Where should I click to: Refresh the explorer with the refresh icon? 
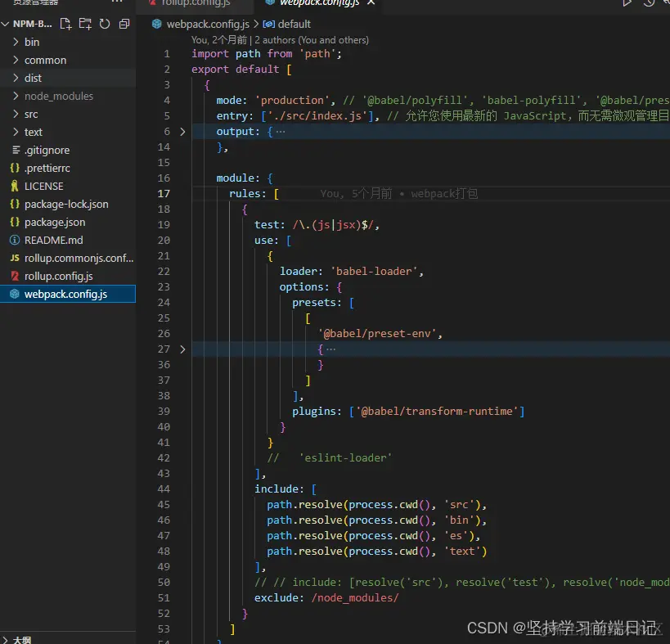(105, 24)
